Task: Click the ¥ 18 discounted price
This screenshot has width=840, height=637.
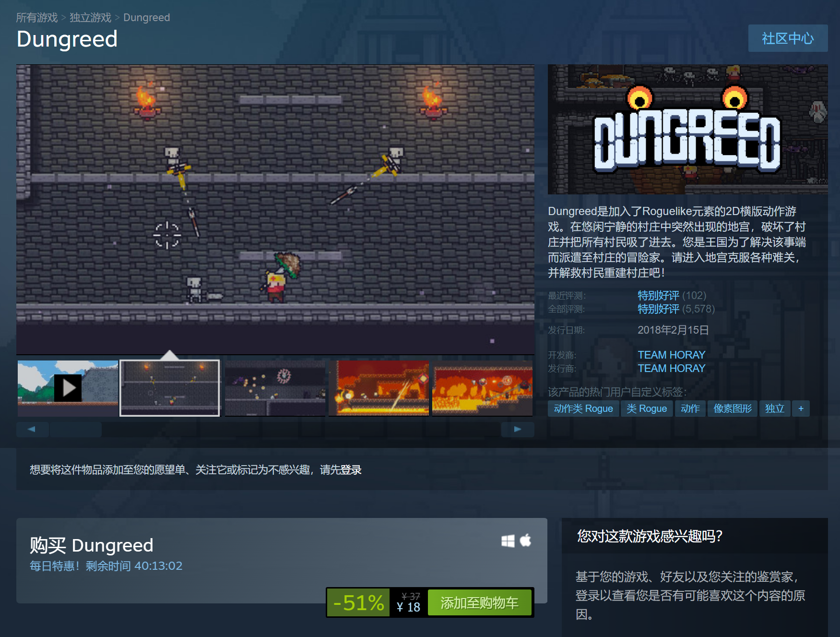Action: point(408,607)
